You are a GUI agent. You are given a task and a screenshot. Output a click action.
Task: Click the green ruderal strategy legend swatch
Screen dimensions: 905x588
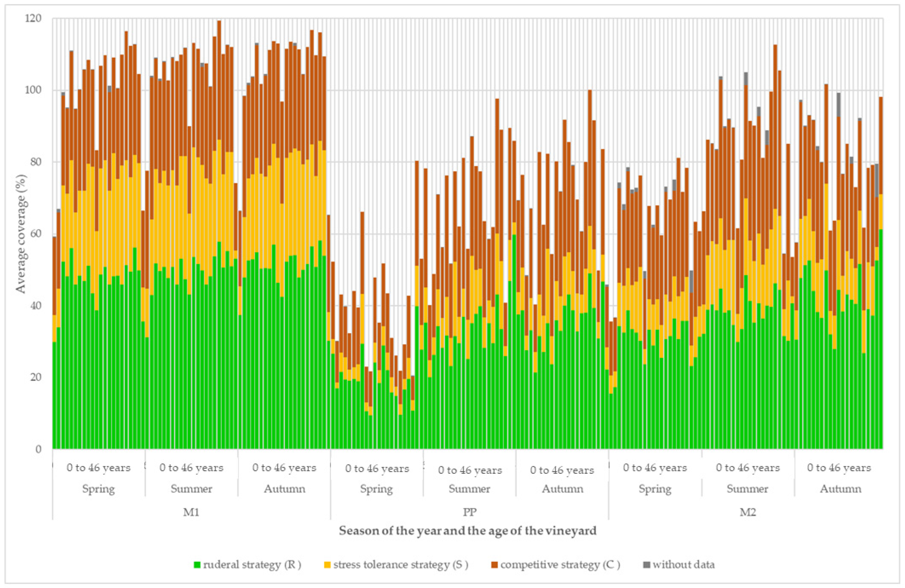click(x=197, y=565)
